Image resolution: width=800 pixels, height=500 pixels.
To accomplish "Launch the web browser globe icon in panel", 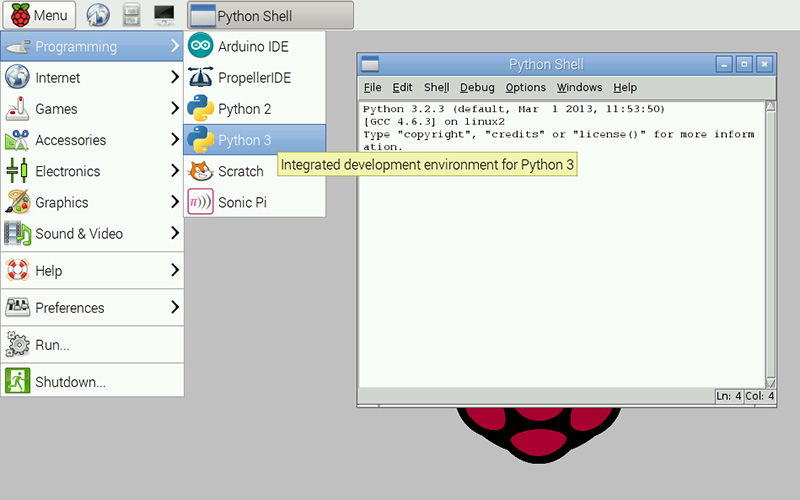I will tap(98, 15).
